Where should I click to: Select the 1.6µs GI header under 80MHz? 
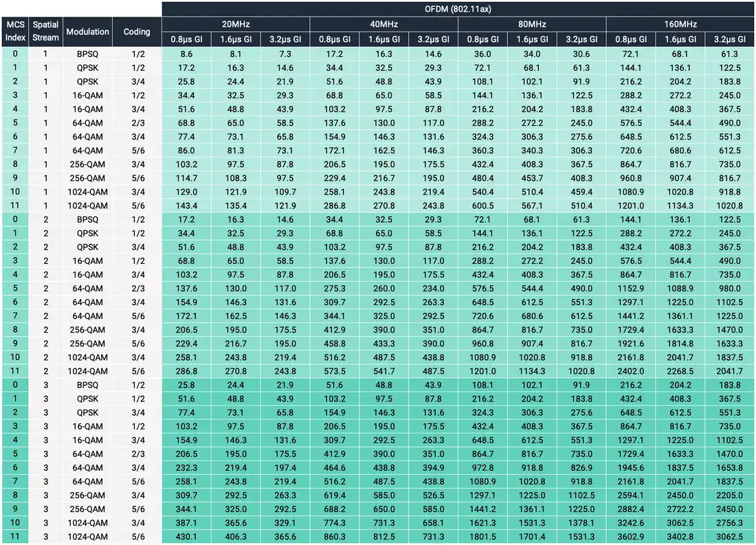[x=532, y=40]
